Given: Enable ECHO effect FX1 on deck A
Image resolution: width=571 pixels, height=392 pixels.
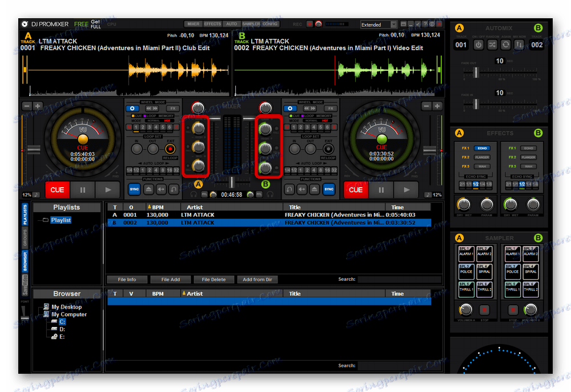Looking at the screenshot, I should click(x=482, y=148).
